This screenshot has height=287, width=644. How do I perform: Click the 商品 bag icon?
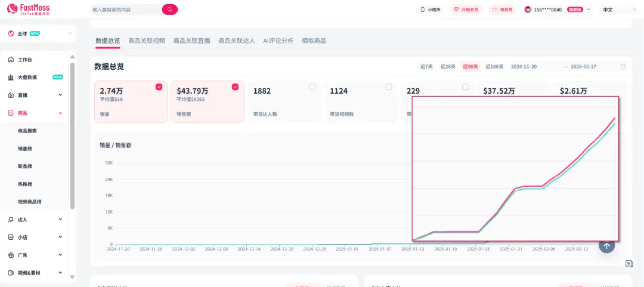11,113
